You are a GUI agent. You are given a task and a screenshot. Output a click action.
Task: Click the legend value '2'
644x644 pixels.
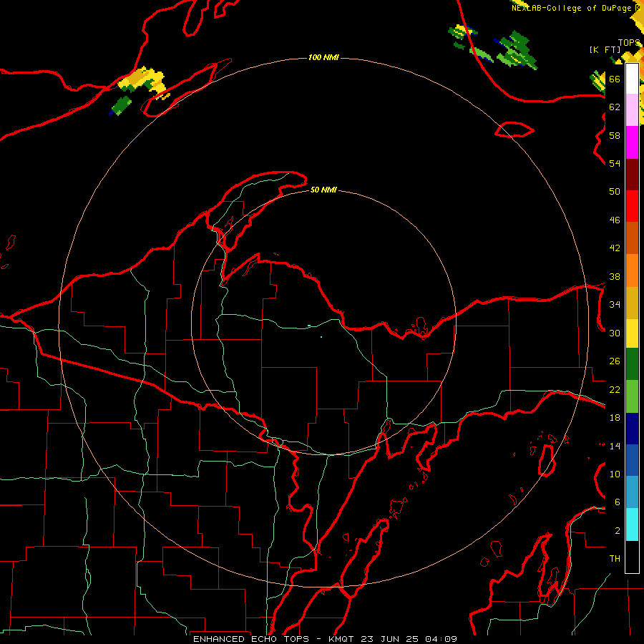(x=618, y=530)
